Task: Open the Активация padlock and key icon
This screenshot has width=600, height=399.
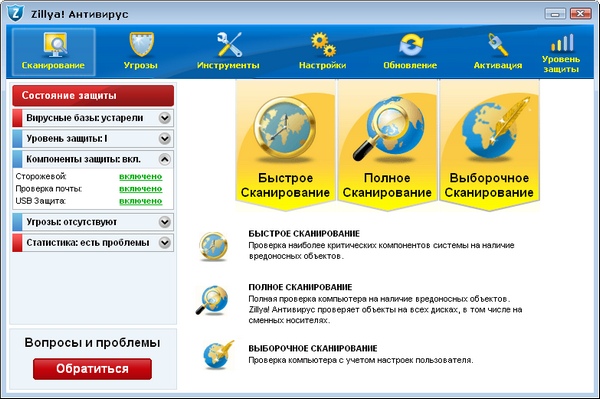Action: tap(498, 44)
